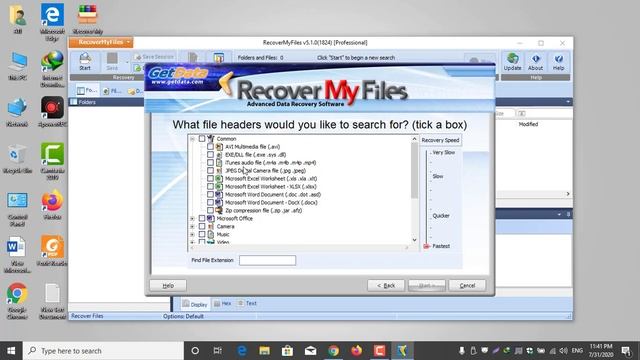The width and height of the screenshot is (640, 360).
Task: Click the Save Session button
Action: point(154,57)
